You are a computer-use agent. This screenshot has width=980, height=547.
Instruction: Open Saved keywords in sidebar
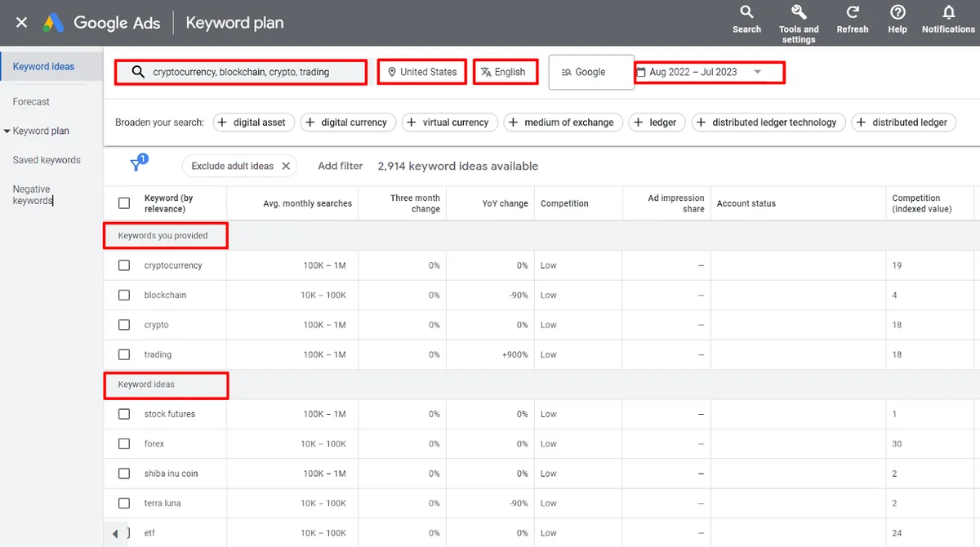click(47, 160)
